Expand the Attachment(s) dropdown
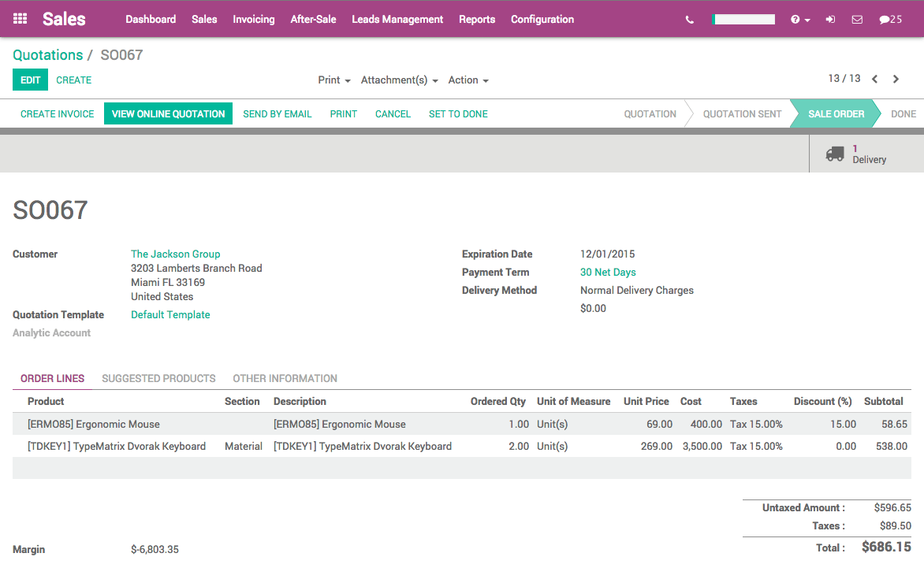 click(399, 80)
